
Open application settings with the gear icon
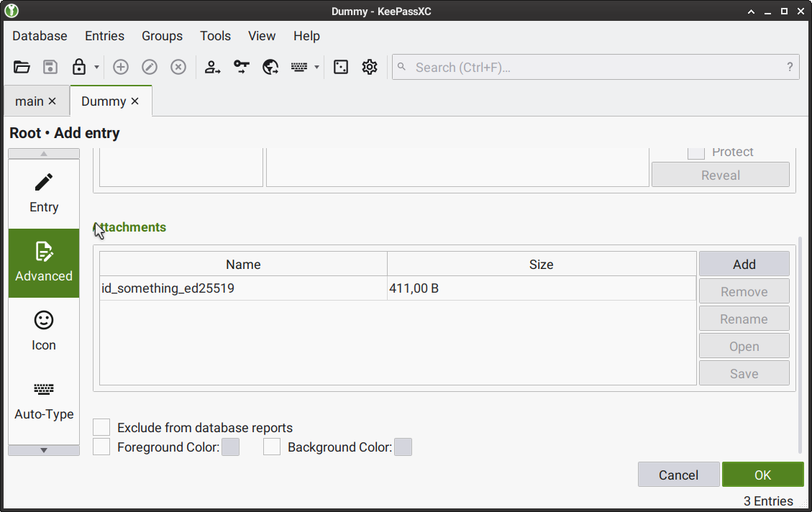[370, 67]
